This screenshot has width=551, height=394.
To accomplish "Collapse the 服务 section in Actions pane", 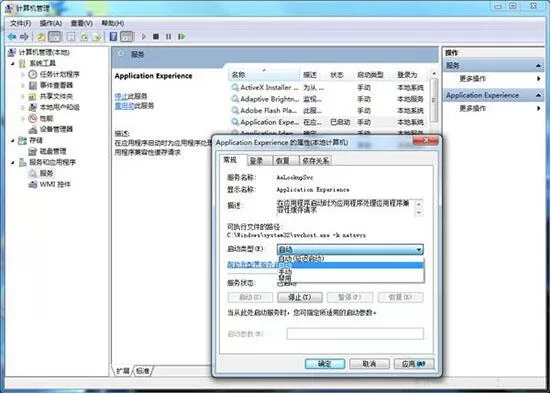I will pos(538,66).
